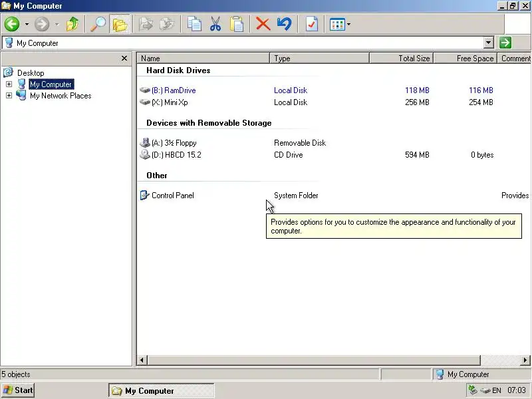The image size is (532, 399).
Task: Click the 256 MB total size cell
Action: (x=417, y=102)
